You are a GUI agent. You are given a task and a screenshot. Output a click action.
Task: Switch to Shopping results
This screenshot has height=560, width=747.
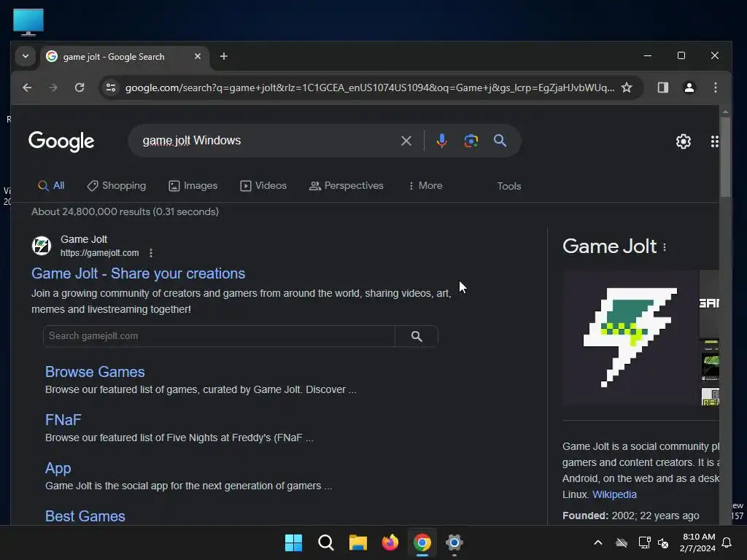coord(116,186)
